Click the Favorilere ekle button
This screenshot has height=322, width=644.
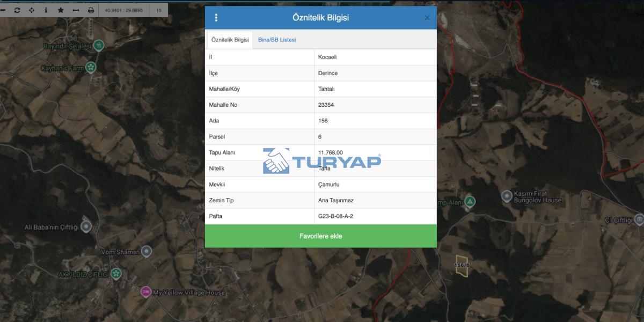321,236
